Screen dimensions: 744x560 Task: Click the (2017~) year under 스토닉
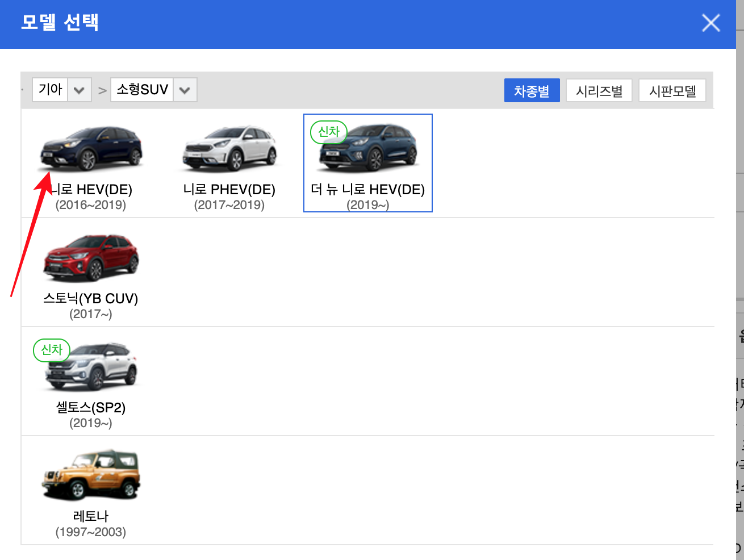91,314
